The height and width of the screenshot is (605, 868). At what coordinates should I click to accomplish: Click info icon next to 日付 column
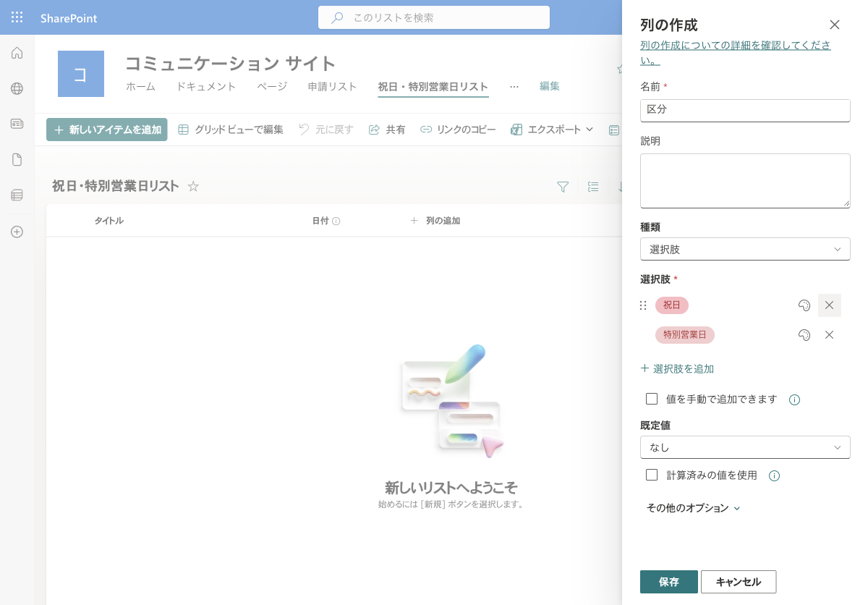(336, 221)
